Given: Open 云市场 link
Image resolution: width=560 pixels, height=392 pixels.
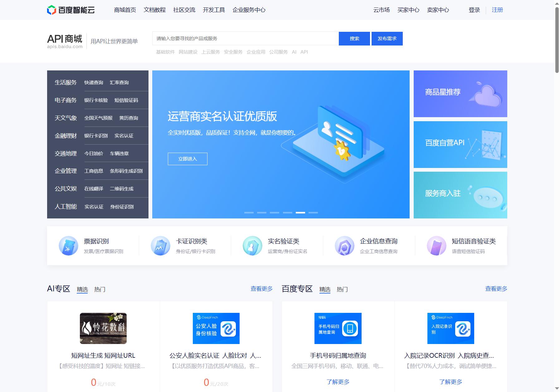Looking at the screenshot, I should click(x=382, y=10).
